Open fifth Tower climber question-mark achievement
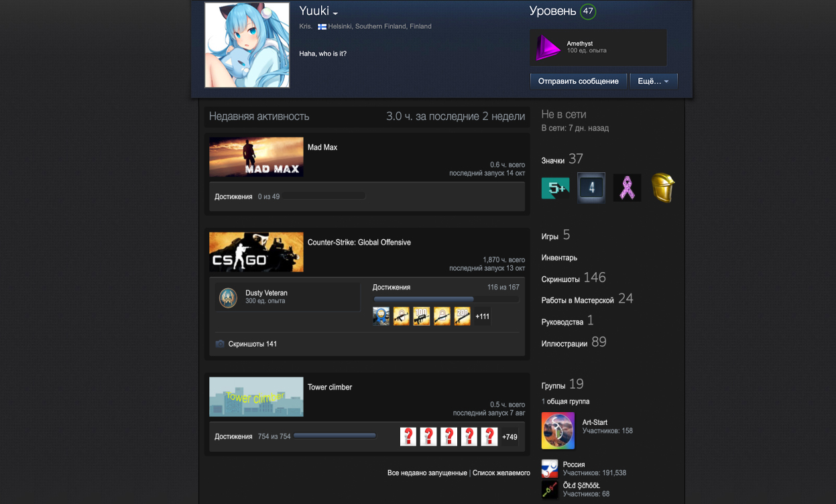 (x=489, y=437)
